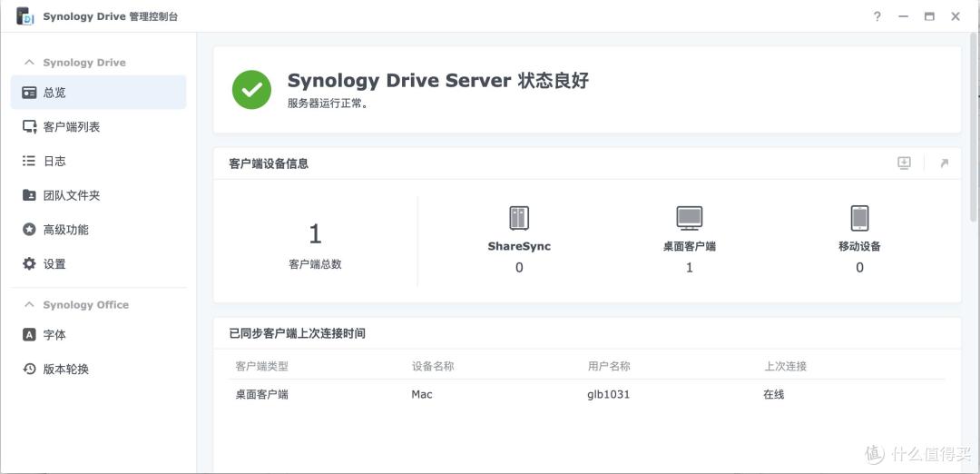Click the vertical scrollbar on the right

tap(975, 126)
